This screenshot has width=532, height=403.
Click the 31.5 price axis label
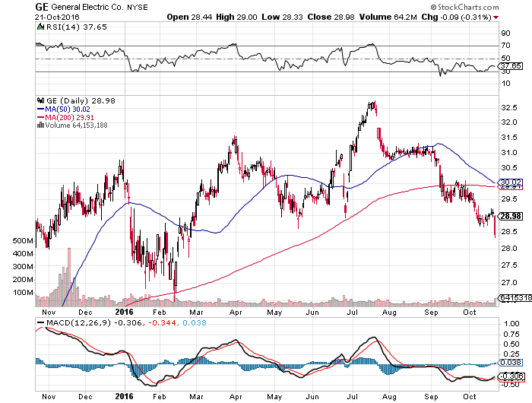tap(509, 138)
